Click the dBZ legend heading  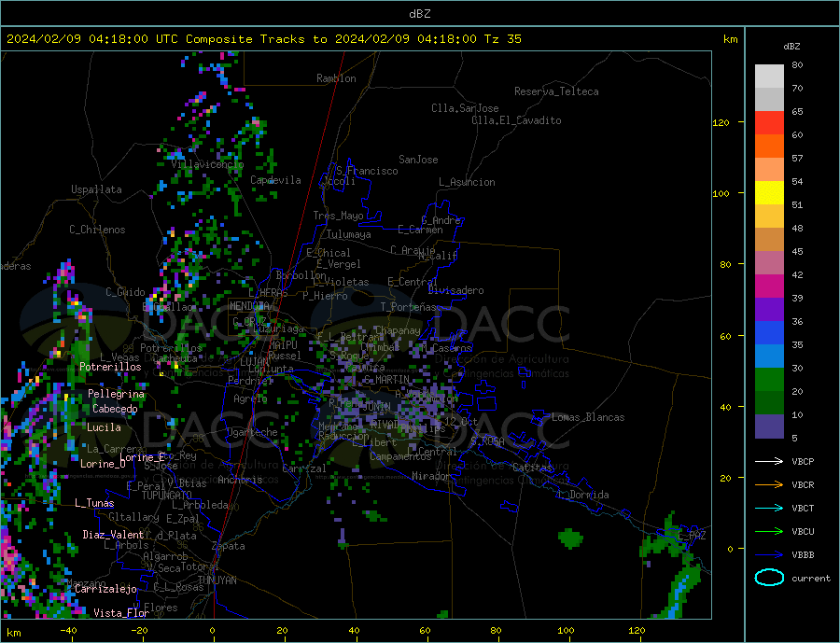(x=791, y=47)
